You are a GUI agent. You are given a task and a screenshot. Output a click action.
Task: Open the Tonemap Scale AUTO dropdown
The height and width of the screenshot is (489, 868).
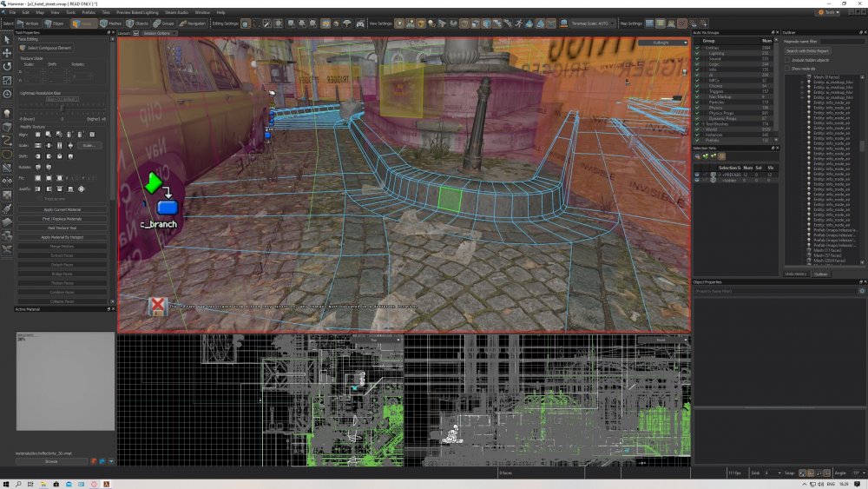click(592, 23)
